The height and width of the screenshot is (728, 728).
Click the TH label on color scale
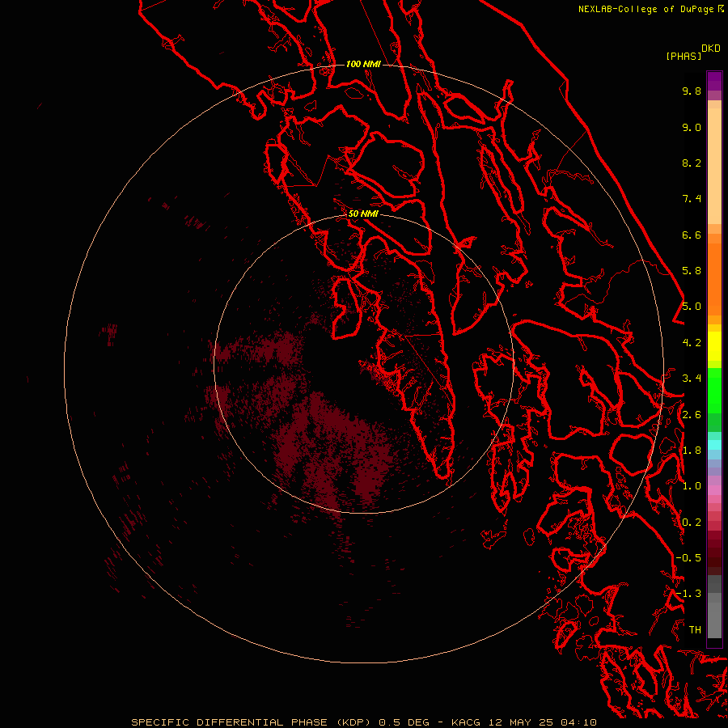pyautogui.click(x=695, y=630)
